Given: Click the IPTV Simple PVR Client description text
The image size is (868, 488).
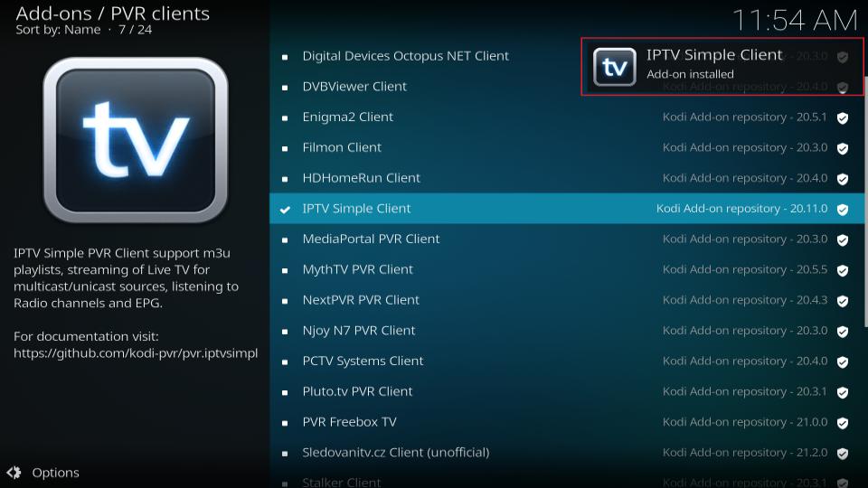Looking at the screenshot, I should click(127, 277).
